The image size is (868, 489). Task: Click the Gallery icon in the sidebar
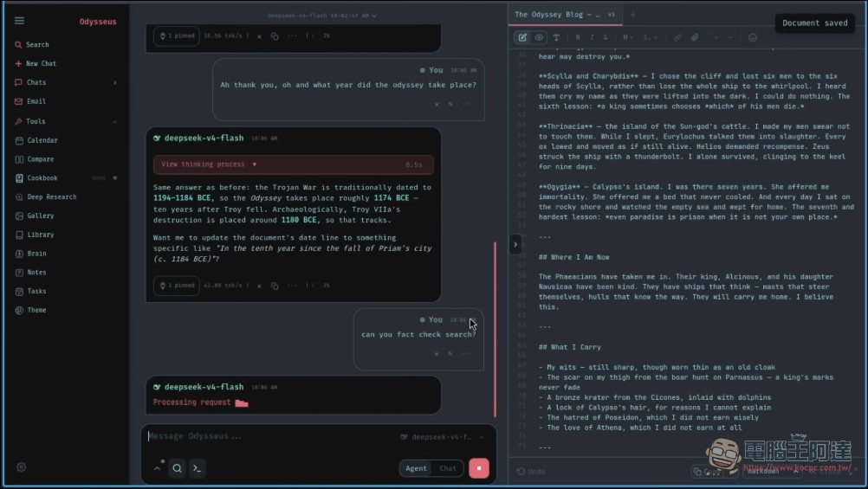19,216
